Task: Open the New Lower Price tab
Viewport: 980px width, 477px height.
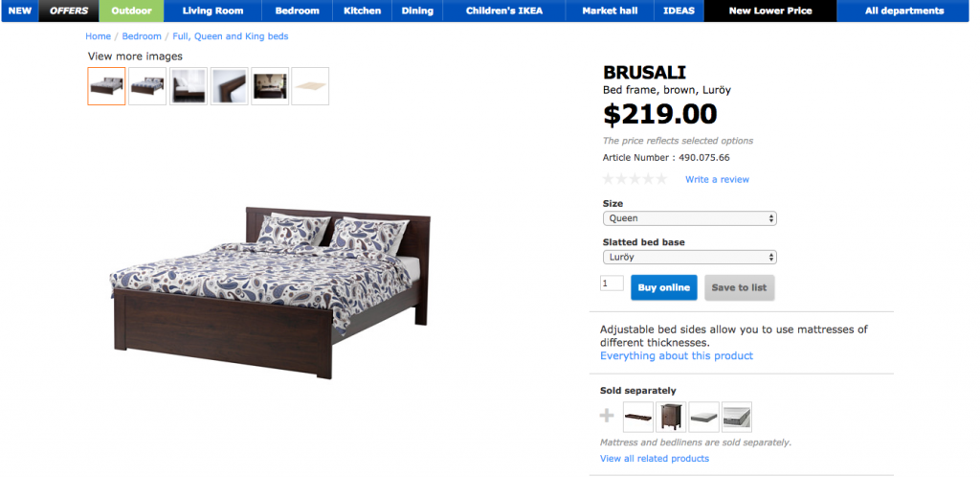Action: coord(770,11)
